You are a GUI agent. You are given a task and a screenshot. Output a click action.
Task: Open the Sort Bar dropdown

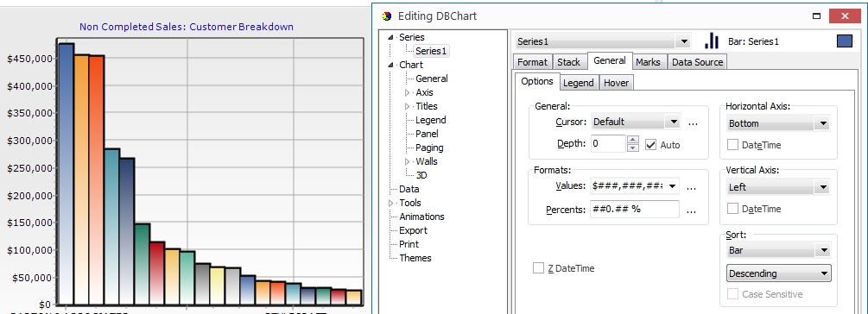(823, 250)
